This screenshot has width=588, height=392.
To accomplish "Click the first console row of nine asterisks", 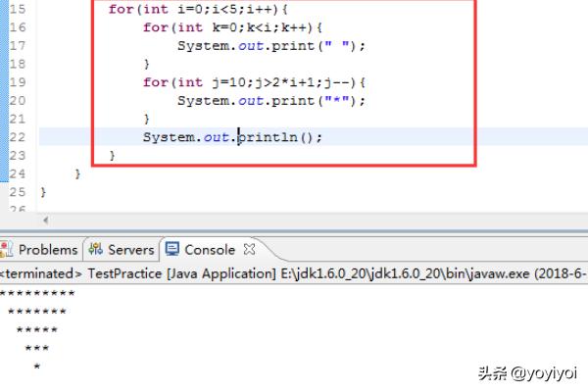I will (37, 293).
